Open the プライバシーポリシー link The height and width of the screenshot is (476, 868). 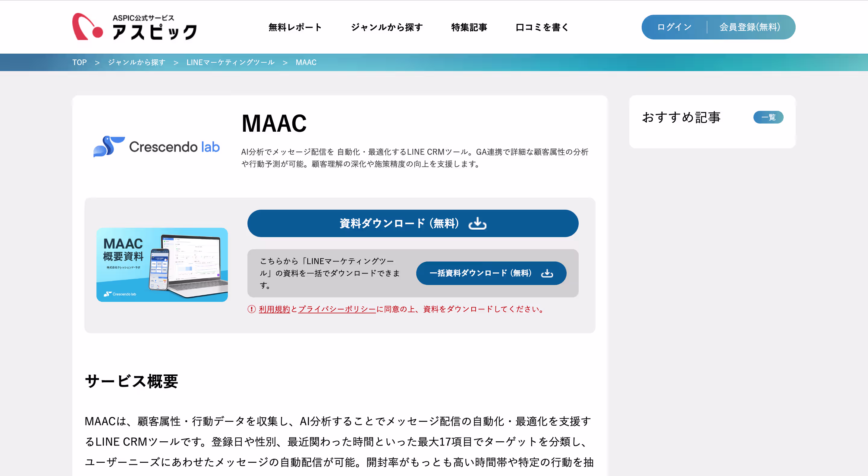(337, 309)
